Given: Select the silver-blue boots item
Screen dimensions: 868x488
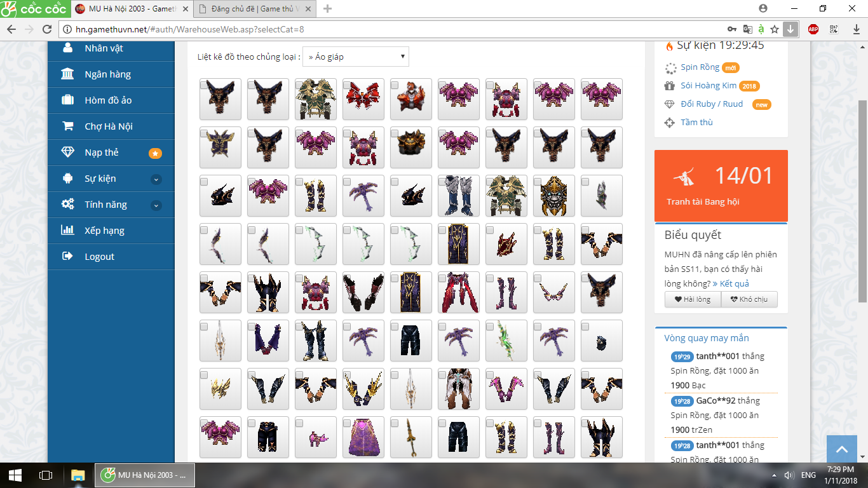Looking at the screenshot, I should pyautogui.click(x=459, y=196).
